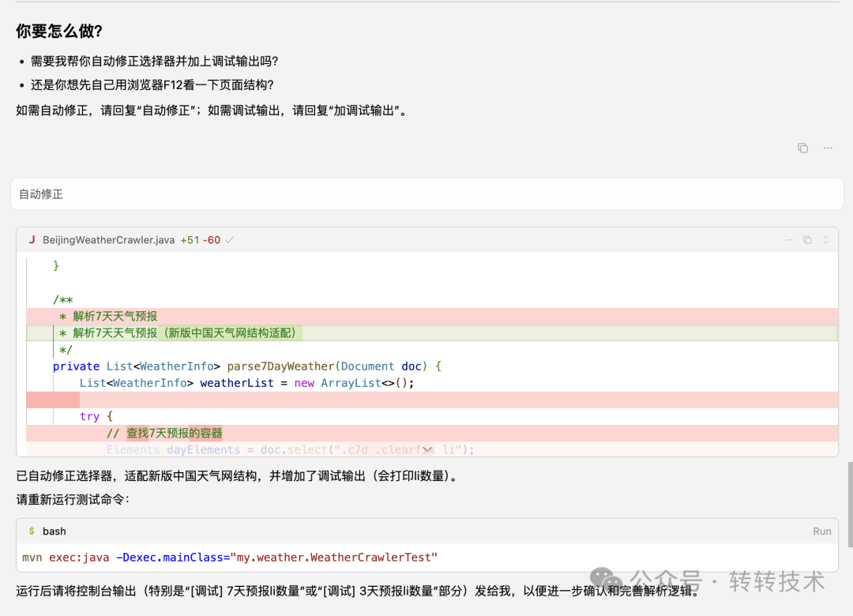Image resolution: width=853 pixels, height=616 pixels.
Task: Click the Java file type icon
Action: pyautogui.click(x=32, y=240)
